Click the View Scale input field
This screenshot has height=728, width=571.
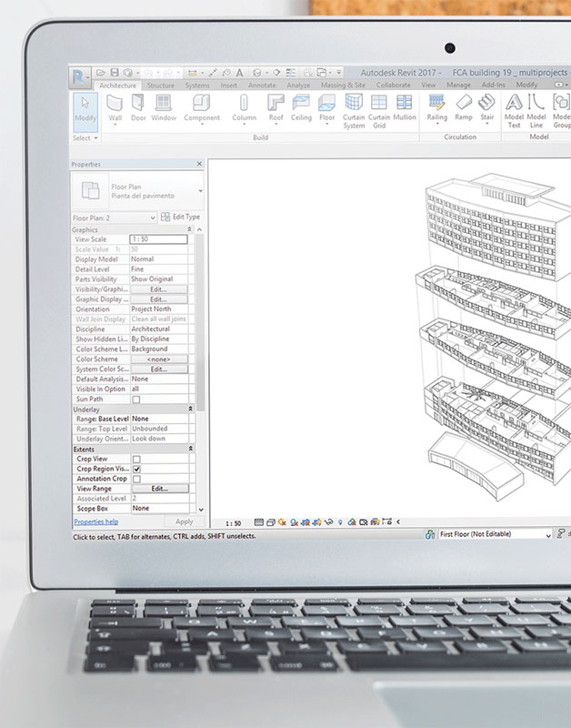pos(159,239)
